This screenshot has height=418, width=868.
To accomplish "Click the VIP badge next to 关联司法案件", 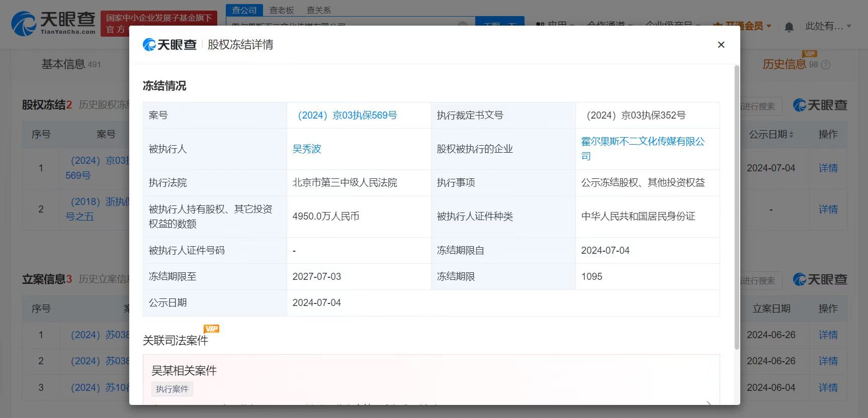I will click(x=211, y=329).
